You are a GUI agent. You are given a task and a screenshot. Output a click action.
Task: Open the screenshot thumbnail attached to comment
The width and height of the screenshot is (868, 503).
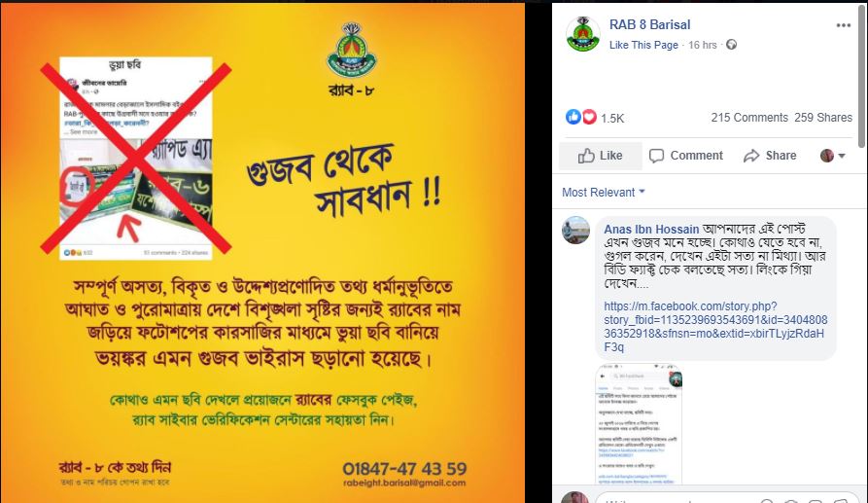pyautogui.click(x=639, y=424)
